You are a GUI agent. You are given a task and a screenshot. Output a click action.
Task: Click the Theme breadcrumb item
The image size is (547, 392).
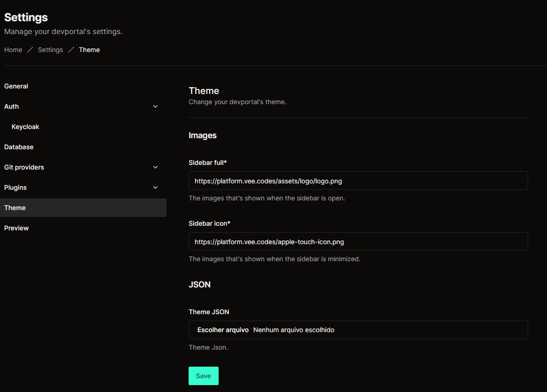click(x=89, y=50)
